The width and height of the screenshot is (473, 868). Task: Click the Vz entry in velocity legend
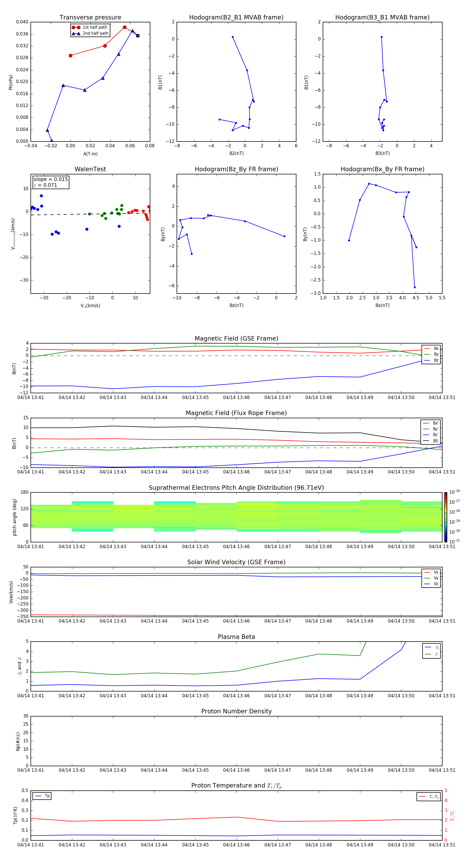[x=431, y=584]
